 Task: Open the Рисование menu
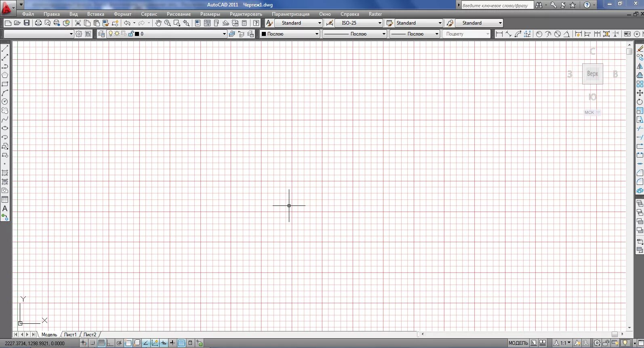179,14
